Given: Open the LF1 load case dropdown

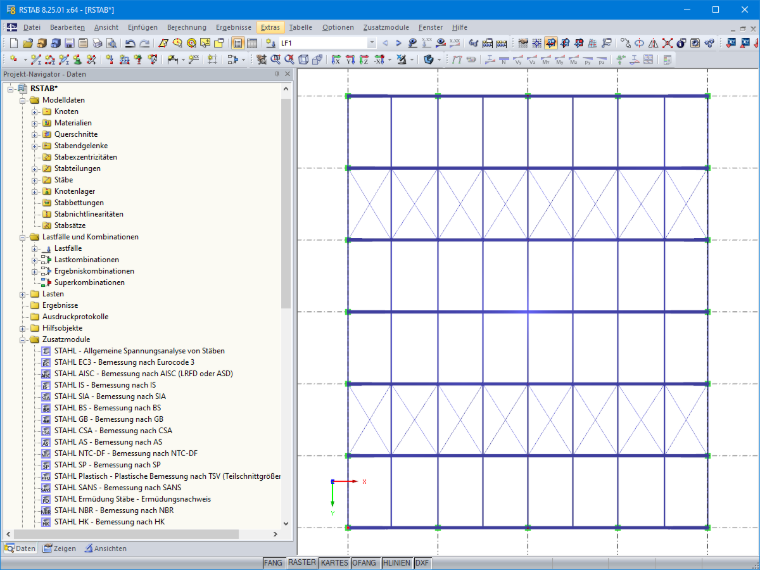Looking at the screenshot, I should (372, 43).
